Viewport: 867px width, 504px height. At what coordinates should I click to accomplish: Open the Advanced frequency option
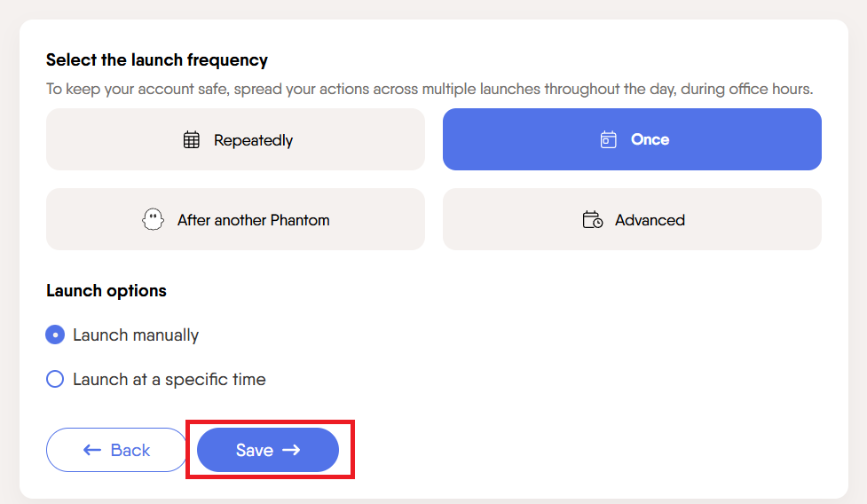[x=632, y=219]
